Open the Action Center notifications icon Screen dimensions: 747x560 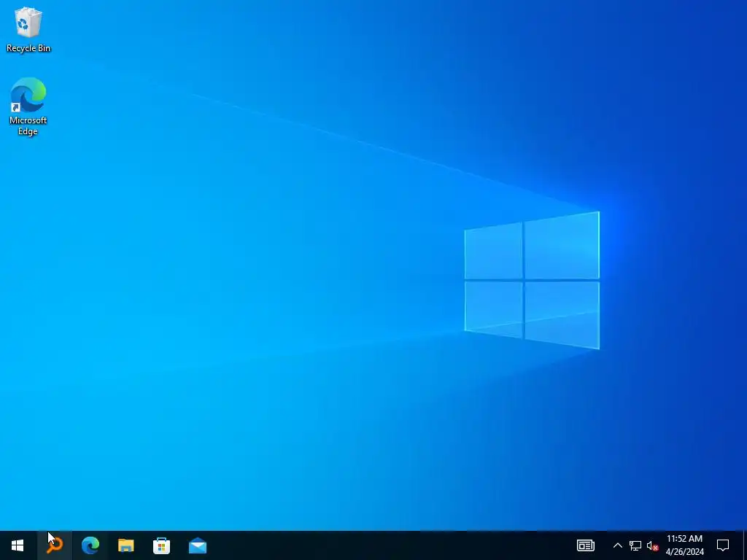723,545
